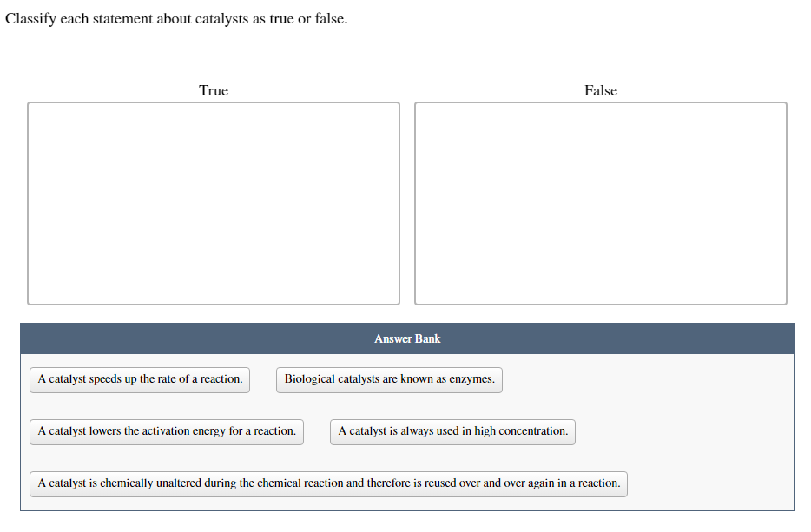Image resolution: width=811 pixels, height=532 pixels.
Task: Click inside the True classification box
Action: 214,202
